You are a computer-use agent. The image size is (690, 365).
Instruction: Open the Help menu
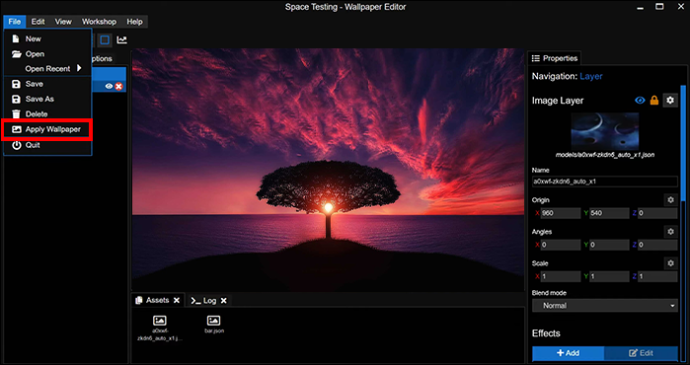[x=135, y=22]
